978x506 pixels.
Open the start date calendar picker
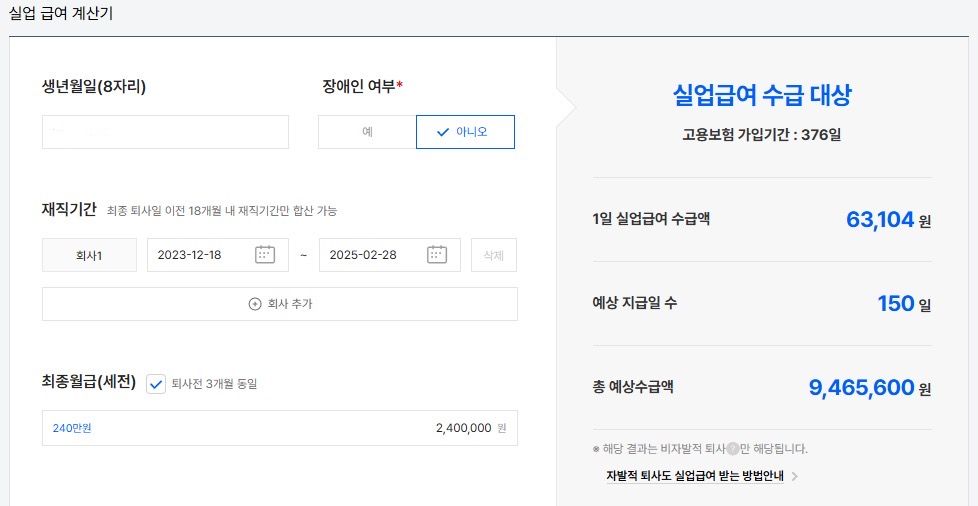[265, 255]
